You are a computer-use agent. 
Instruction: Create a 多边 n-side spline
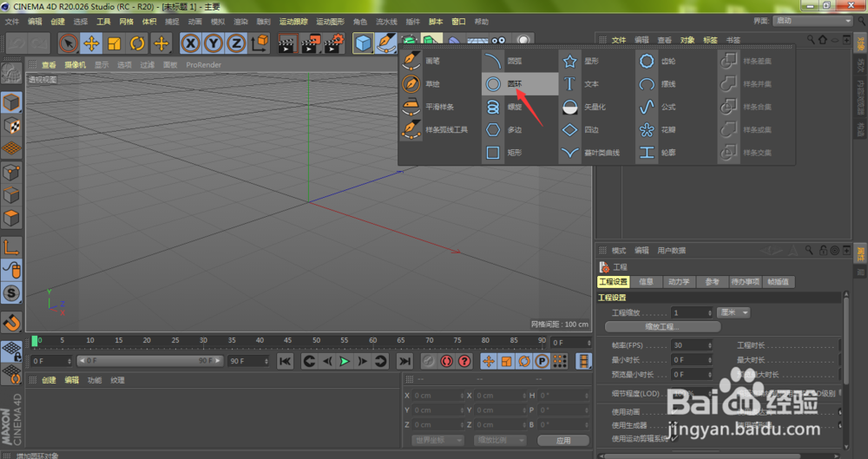(x=520, y=129)
